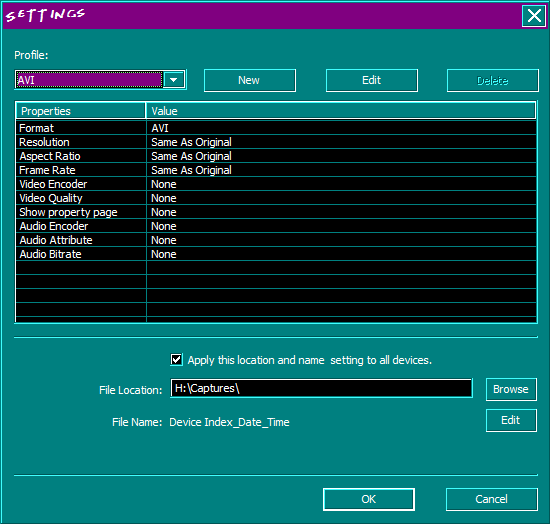Select the Resolution property row
Image resolution: width=551 pixels, height=525 pixels.
(276, 142)
